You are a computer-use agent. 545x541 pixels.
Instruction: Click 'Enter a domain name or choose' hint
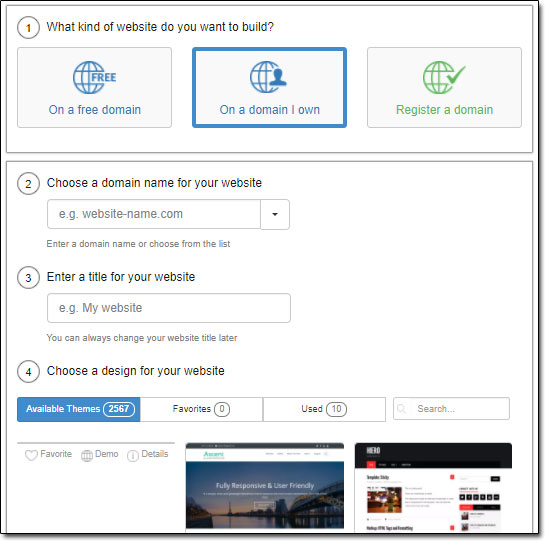coord(138,244)
